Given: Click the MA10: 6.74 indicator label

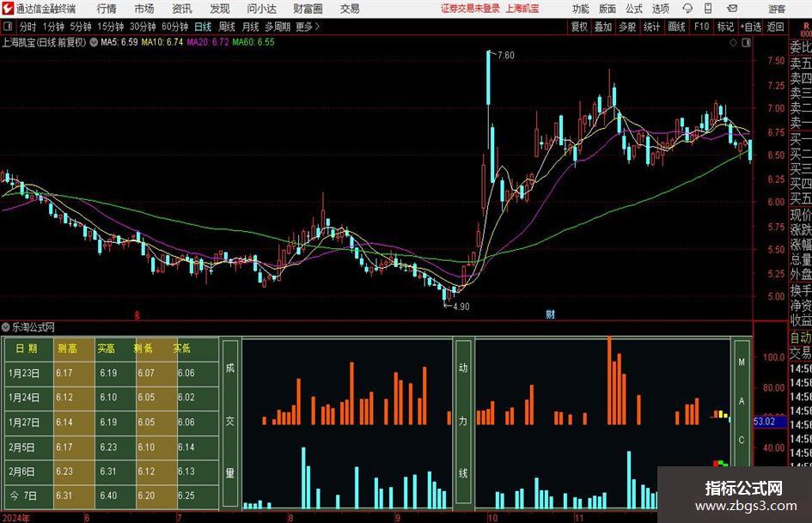Looking at the screenshot, I should [x=162, y=42].
